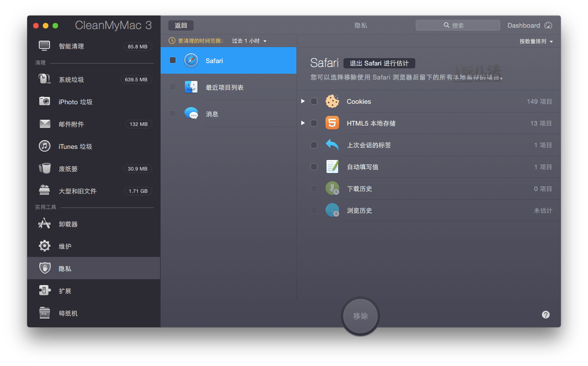Click the HTML5 本地存储 icon
Image resolution: width=588 pixels, height=366 pixels.
pyautogui.click(x=332, y=123)
